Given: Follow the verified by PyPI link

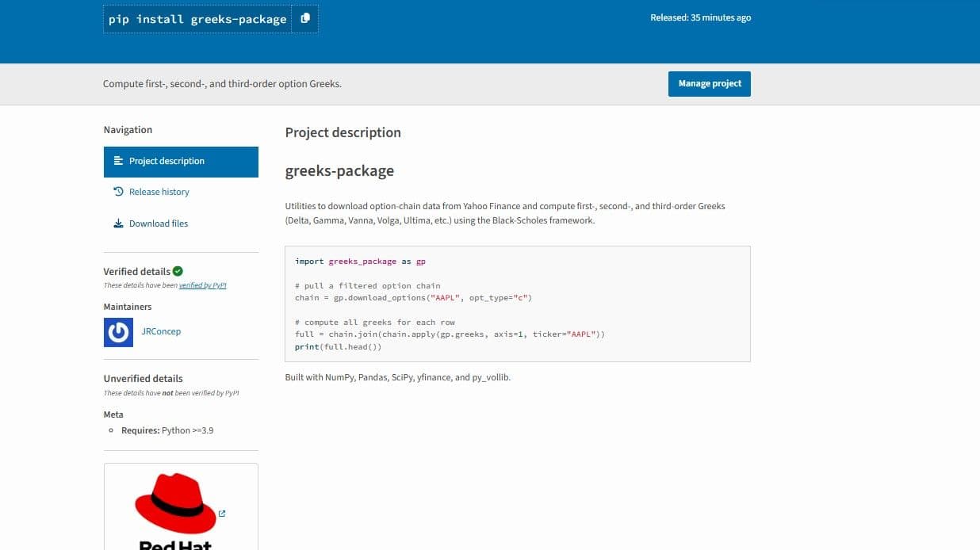Looking at the screenshot, I should tap(203, 285).
